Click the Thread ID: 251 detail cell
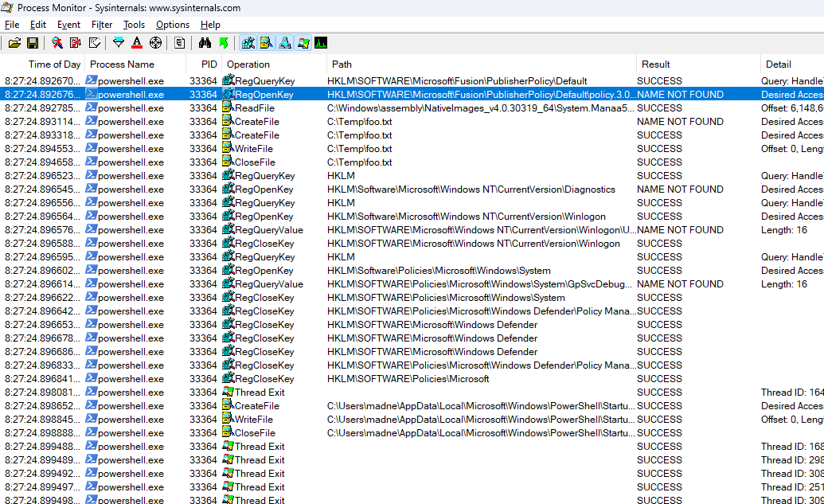Image resolution: width=824 pixels, height=504 pixels. pos(792,487)
